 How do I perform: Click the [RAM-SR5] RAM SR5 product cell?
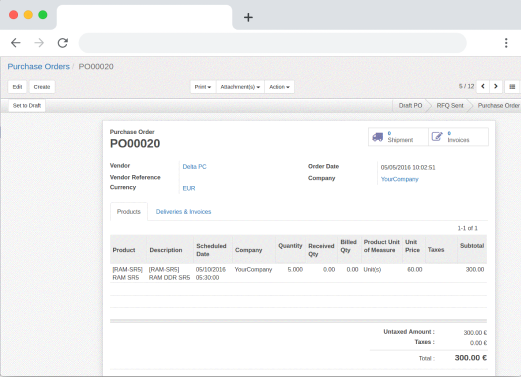pos(127,273)
